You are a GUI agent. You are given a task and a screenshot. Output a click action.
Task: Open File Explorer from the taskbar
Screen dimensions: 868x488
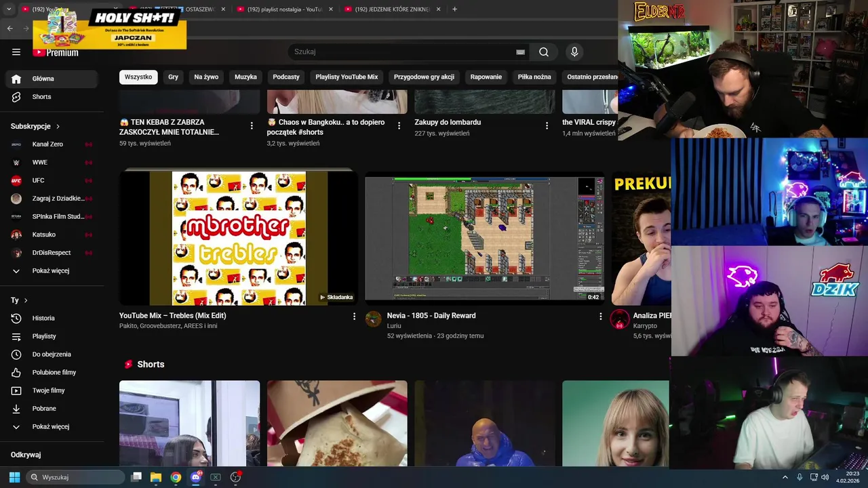pyautogui.click(x=156, y=477)
